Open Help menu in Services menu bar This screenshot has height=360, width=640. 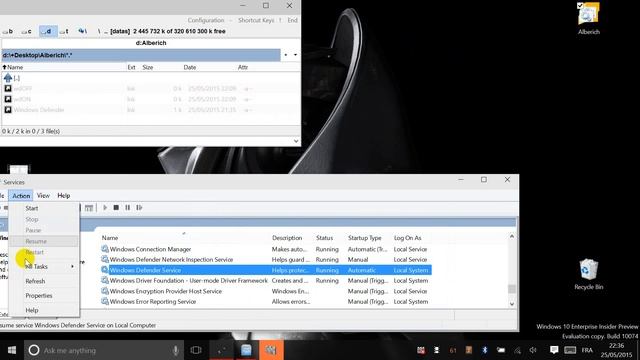[x=64, y=196]
